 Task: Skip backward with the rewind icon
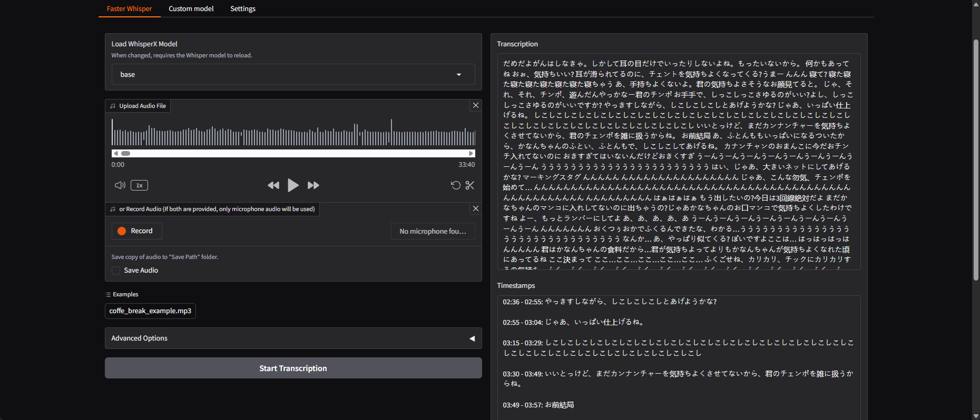[x=273, y=185]
